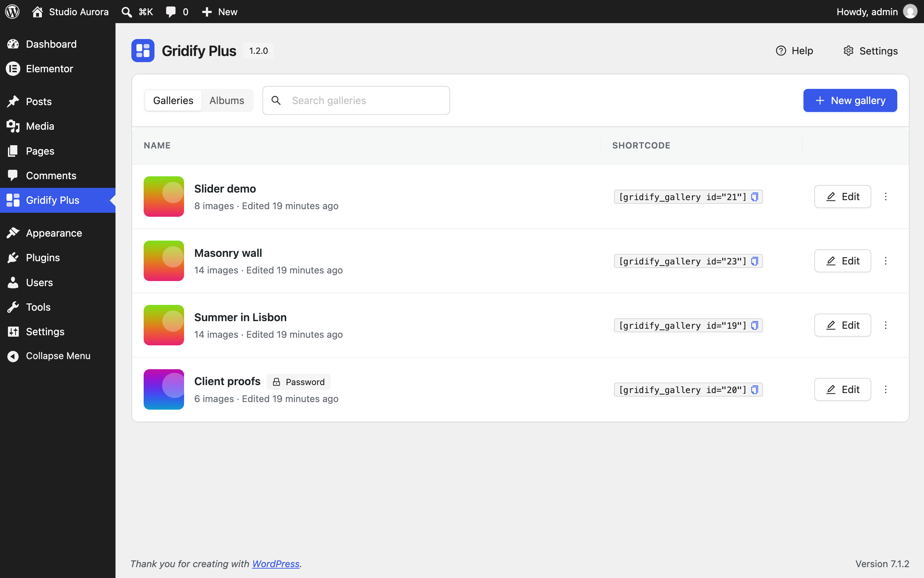Switch to the Albums tab

(x=227, y=100)
